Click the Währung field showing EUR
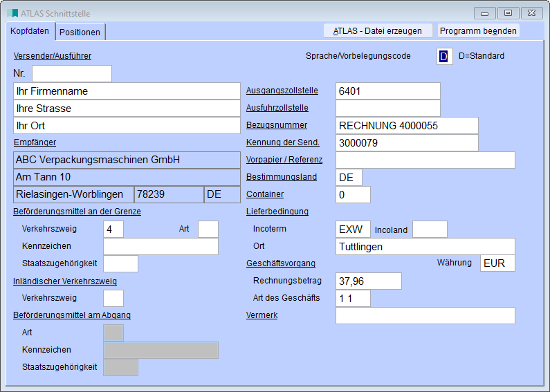 pyautogui.click(x=497, y=263)
